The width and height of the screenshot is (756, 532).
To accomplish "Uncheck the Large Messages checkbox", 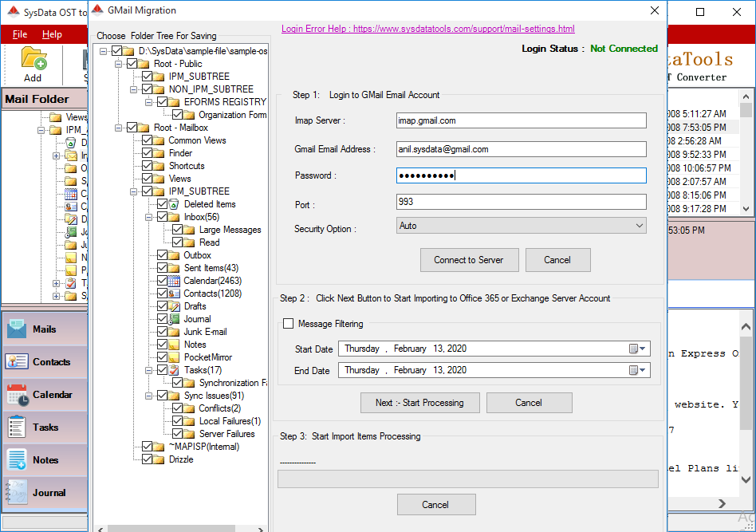I will 177,230.
